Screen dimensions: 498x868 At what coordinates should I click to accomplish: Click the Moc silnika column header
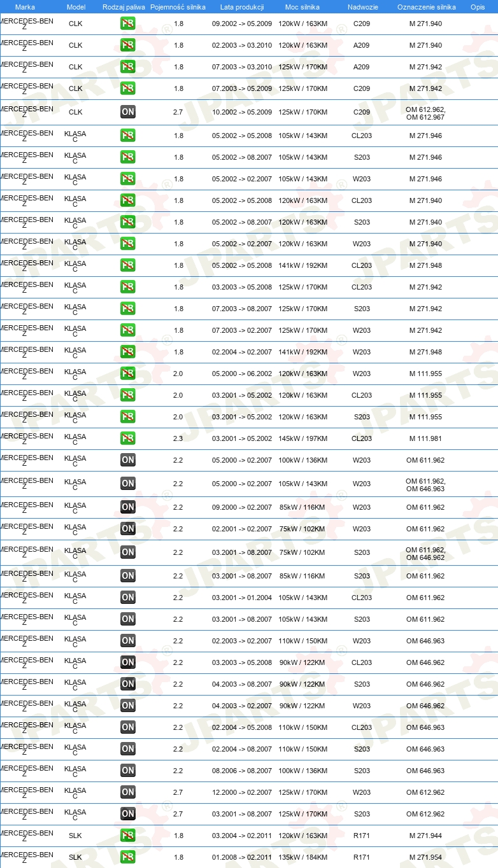[302, 7]
